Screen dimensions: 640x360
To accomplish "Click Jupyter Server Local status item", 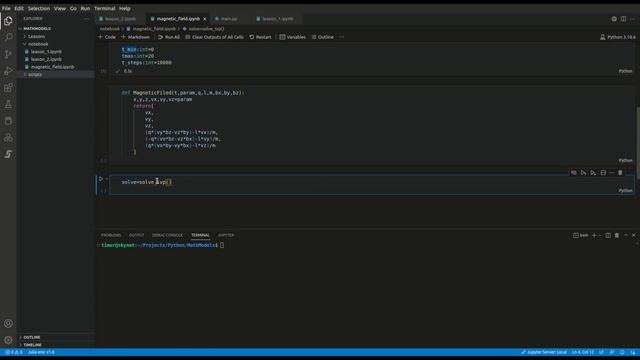I will (544, 352).
